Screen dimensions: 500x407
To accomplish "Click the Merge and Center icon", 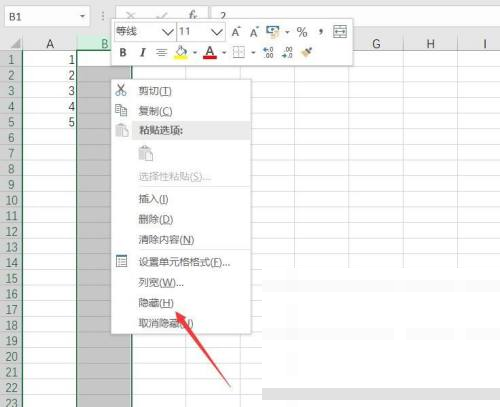I will [340, 32].
